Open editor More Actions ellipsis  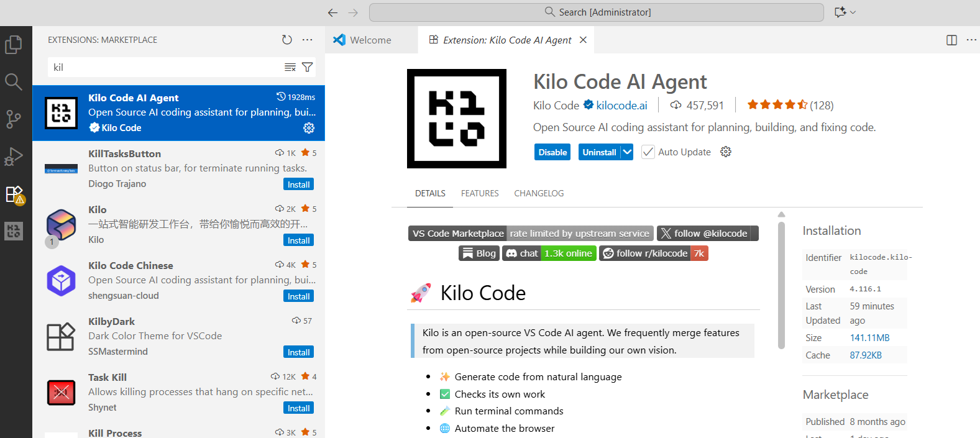pyautogui.click(x=971, y=40)
